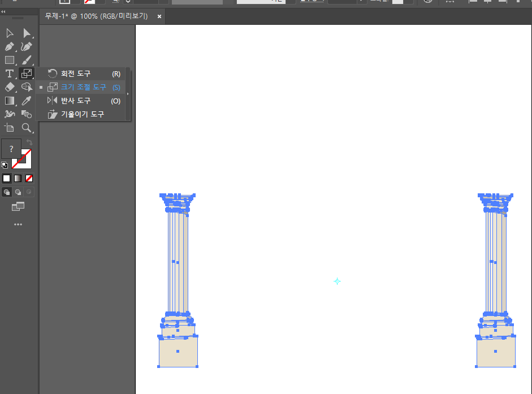Close the 무제-1* document tab
Viewport: 532px width, 394px height.
coord(159,16)
